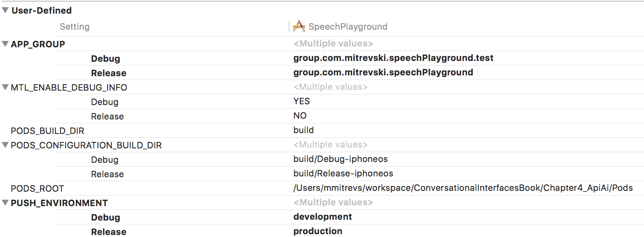
Task: Edit the APP_GROUP Release group value
Action: (383, 73)
